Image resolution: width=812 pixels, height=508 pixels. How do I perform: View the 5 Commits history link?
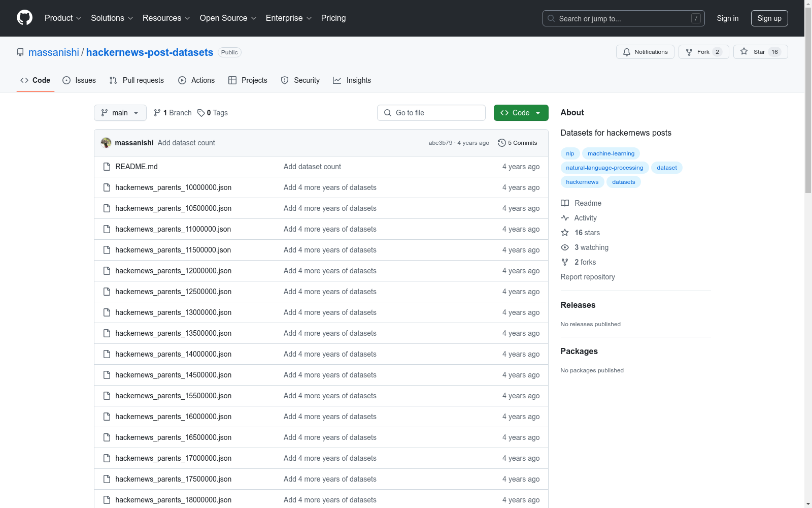coord(518,143)
